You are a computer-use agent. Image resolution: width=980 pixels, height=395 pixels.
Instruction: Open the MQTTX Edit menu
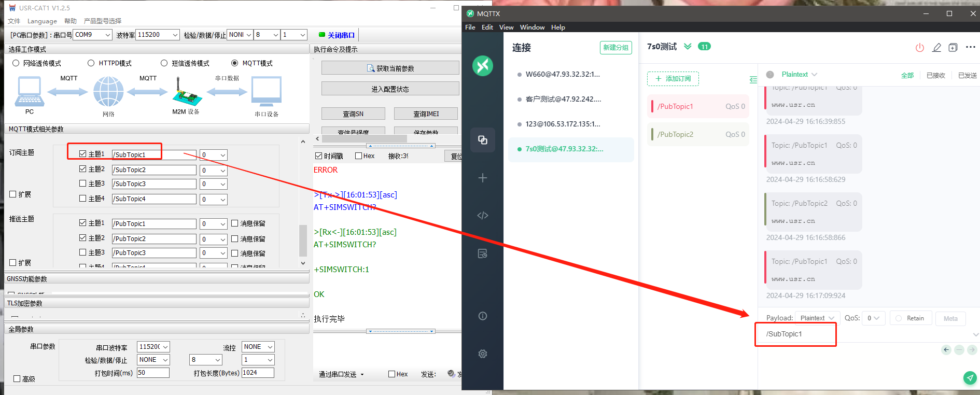pos(487,27)
